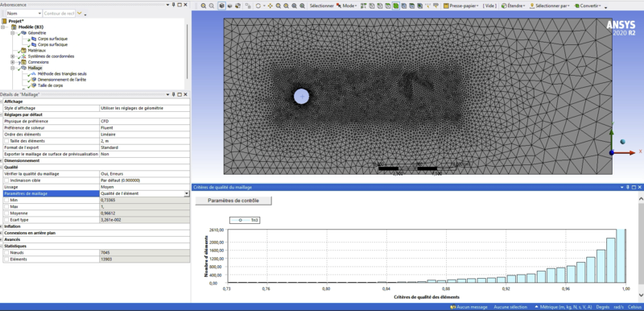Click the warning icon beside Aucun message
Image resolution: width=644 pixels, height=311 pixels.
tap(452, 307)
